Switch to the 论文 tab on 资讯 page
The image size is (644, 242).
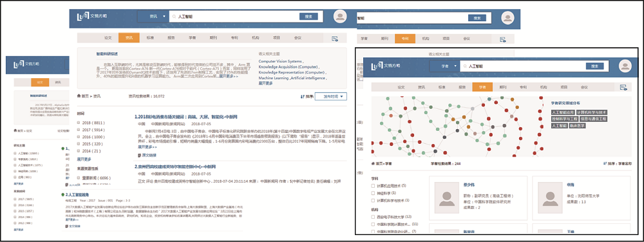coord(108,38)
